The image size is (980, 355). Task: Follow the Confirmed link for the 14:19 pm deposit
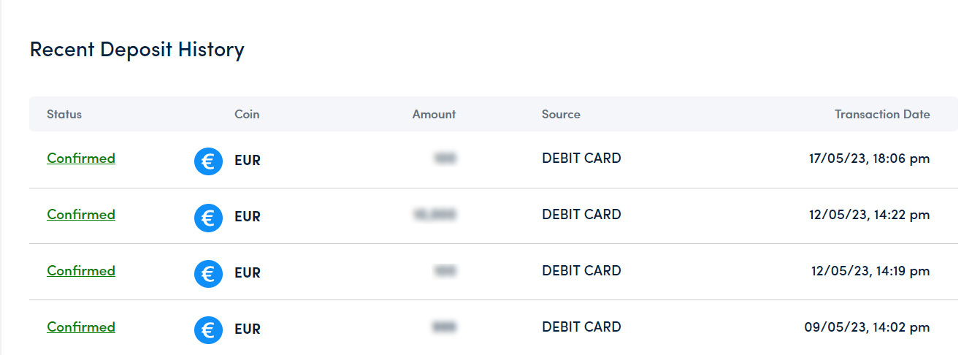81,270
